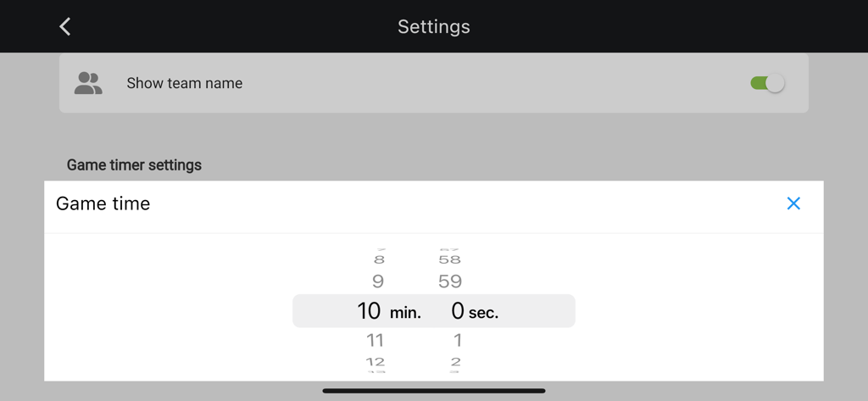Select 9 in the minutes wheel
The width and height of the screenshot is (868, 401).
(x=378, y=281)
